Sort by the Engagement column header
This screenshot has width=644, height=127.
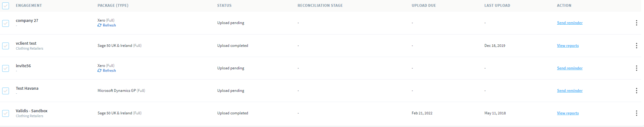[x=29, y=6]
